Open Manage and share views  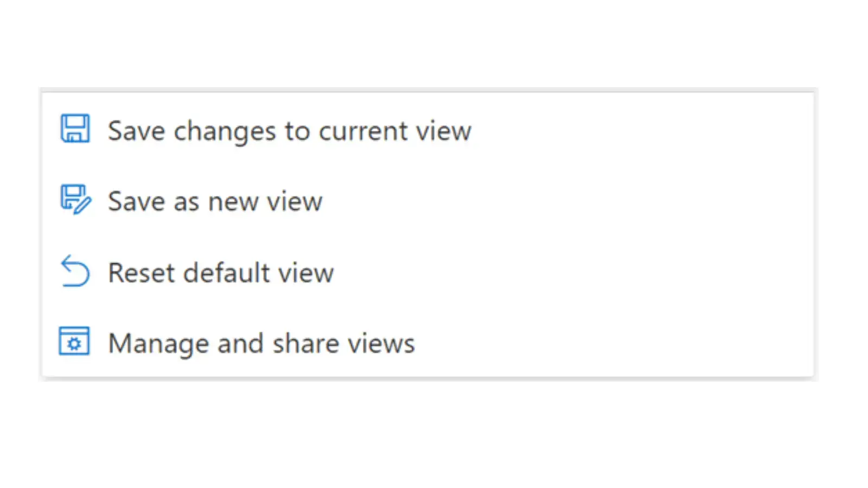[x=427, y=343]
